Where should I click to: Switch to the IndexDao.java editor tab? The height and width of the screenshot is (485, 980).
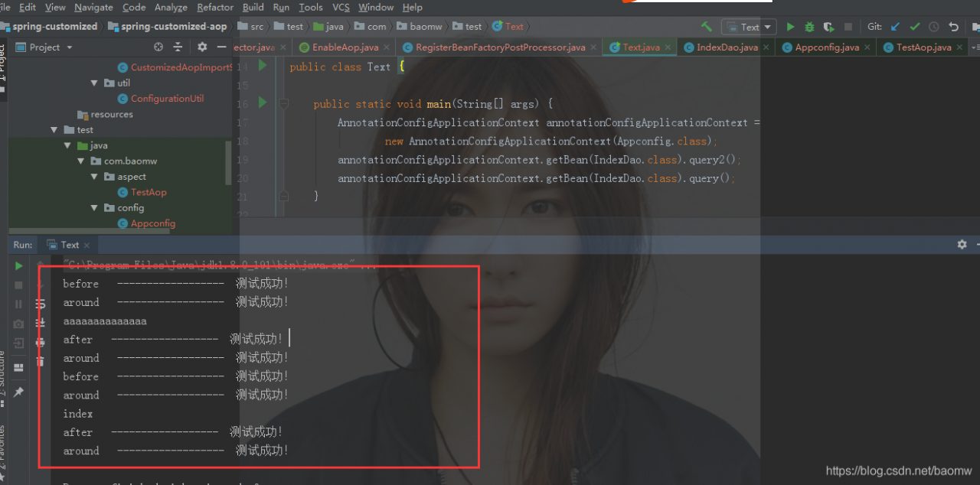point(726,47)
